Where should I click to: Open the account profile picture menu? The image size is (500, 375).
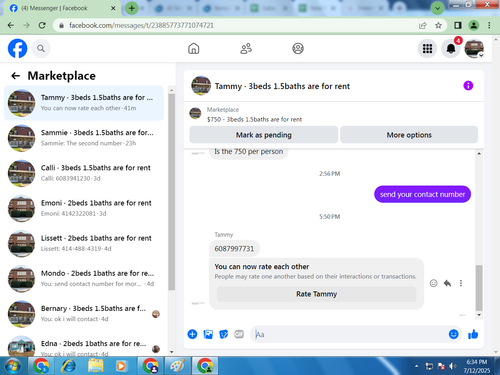[x=474, y=49]
